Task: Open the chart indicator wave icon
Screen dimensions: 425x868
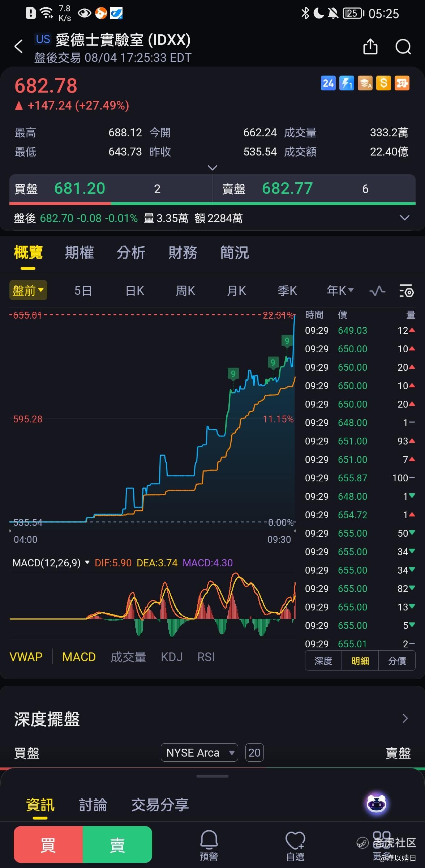Action: (377, 291)
